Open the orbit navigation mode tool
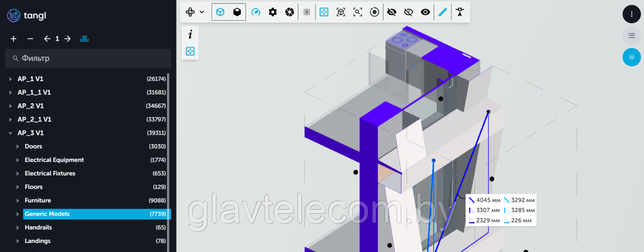 191,12
